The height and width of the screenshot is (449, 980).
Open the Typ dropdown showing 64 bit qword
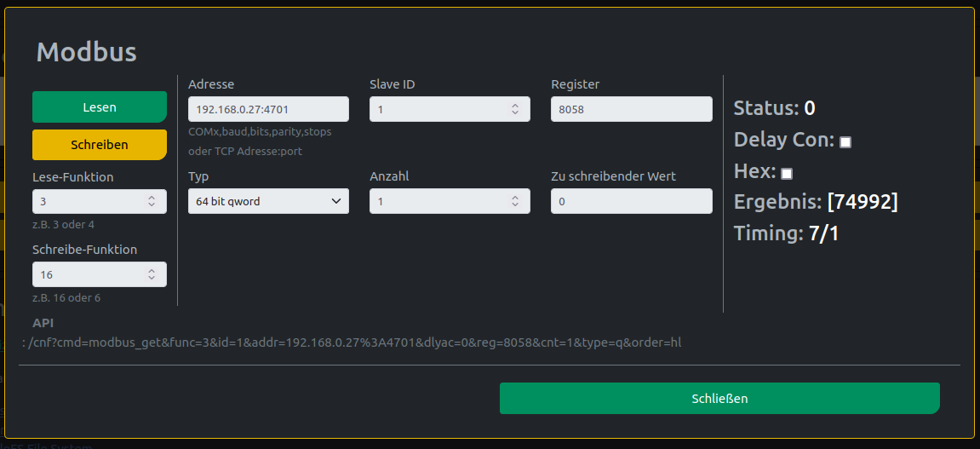tap(269, 201)
